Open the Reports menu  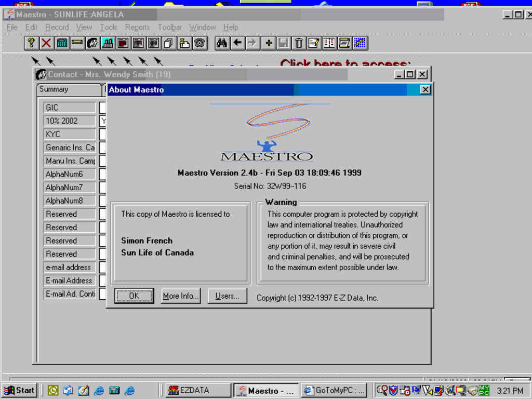point(137,27)
